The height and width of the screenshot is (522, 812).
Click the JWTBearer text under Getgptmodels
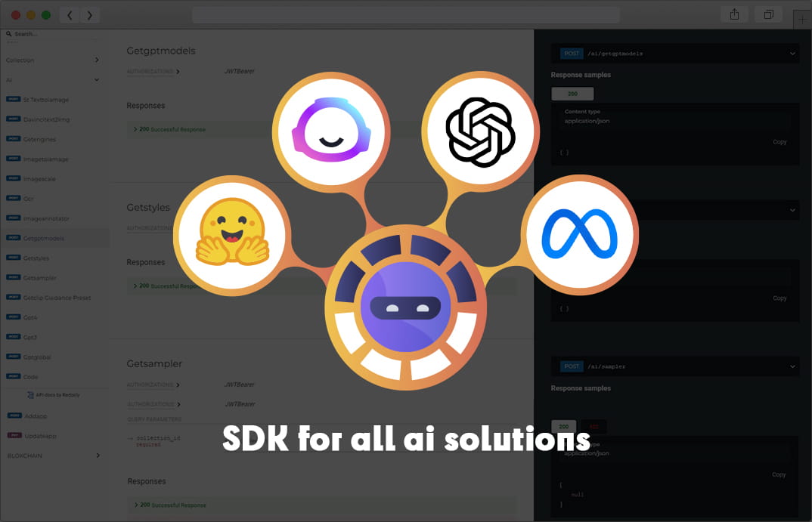point(239,72)
